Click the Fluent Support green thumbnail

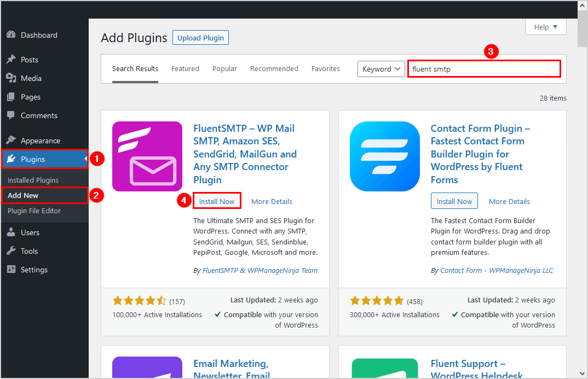pos(385,368)
